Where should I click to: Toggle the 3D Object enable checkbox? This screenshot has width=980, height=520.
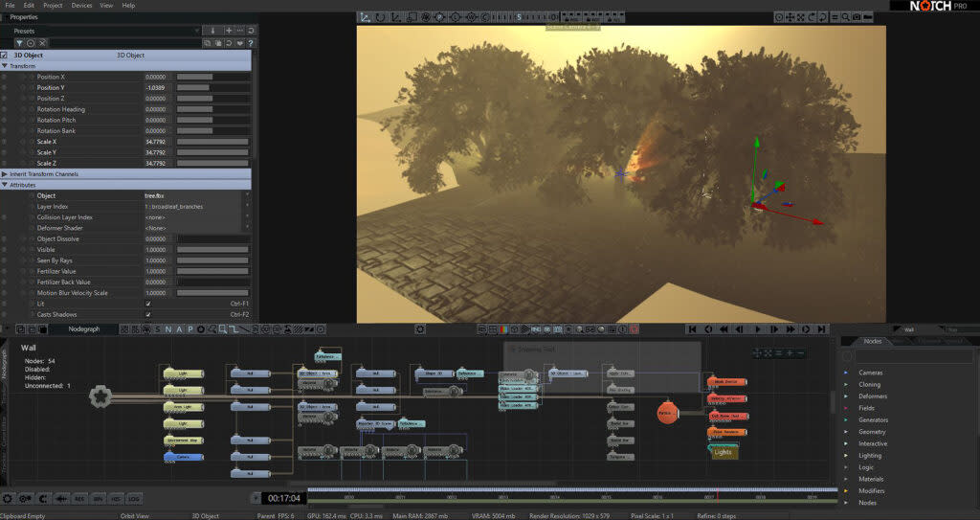(x=5, y=56)
